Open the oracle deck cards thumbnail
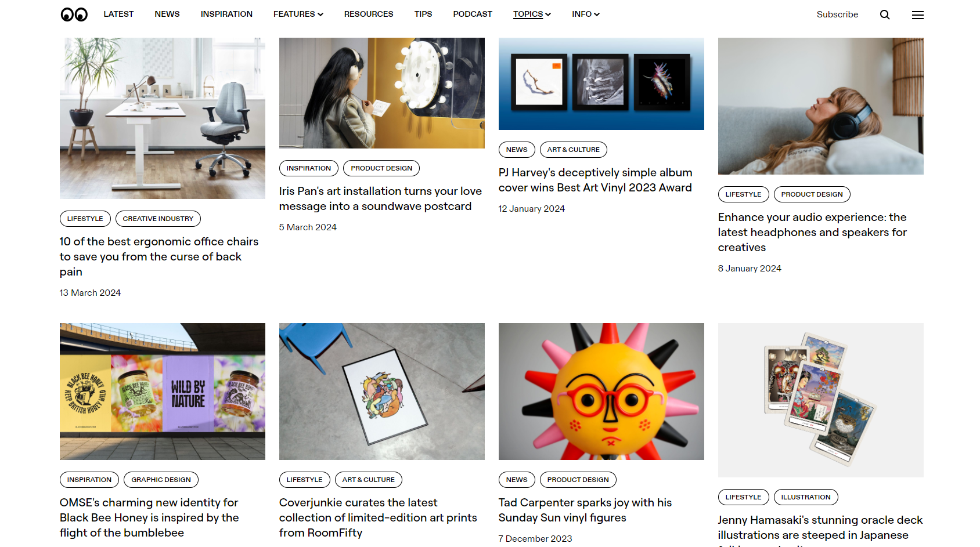Viewport: 980px width, 547px height. tap(821, 400)
